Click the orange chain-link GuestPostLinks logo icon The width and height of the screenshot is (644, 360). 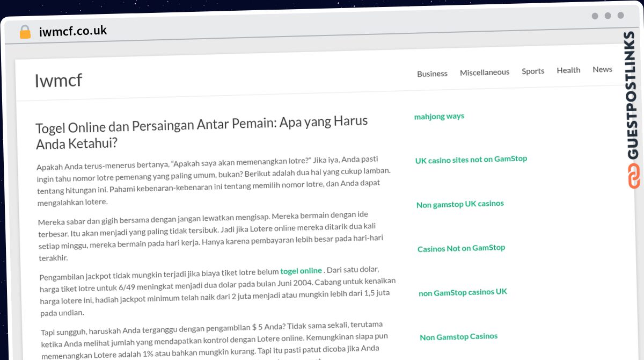click(634, 176)
